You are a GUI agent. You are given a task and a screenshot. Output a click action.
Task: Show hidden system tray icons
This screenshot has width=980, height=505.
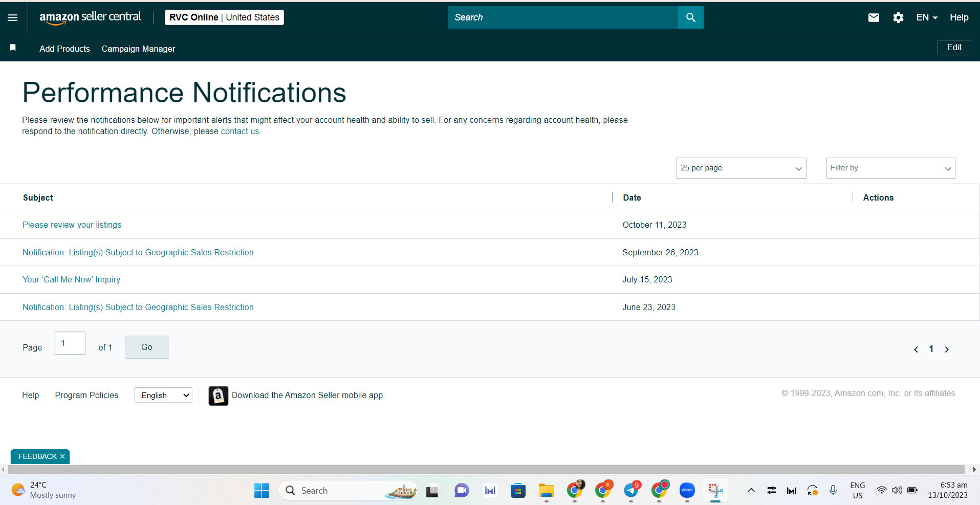pyautogui.click(x=751, y=490)
